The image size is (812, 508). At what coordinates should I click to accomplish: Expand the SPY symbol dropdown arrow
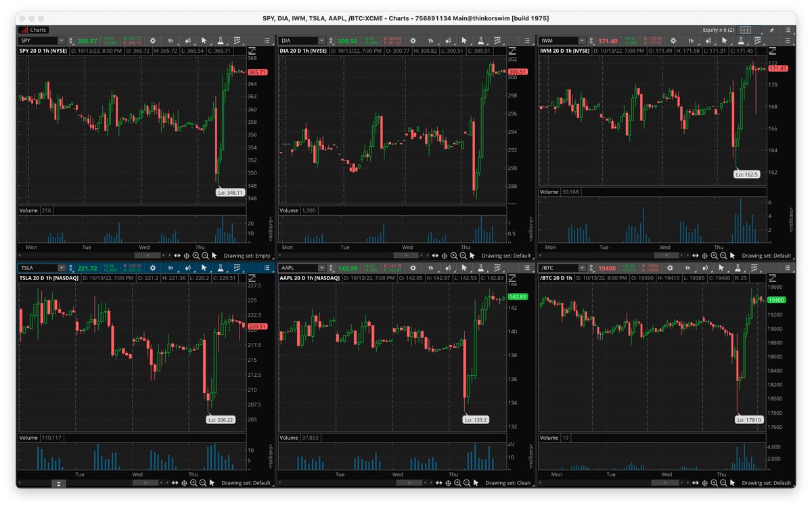(62, 41)
